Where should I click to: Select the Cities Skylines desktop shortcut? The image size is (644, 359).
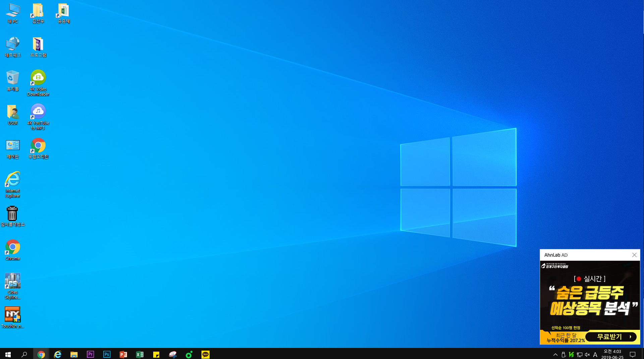[13, 286]
